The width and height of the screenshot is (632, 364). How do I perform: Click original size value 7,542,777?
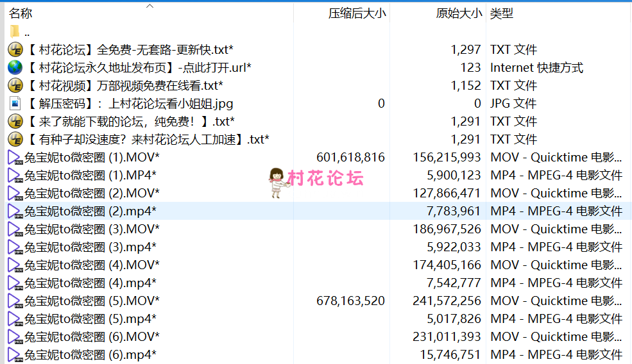pos(454,283)
